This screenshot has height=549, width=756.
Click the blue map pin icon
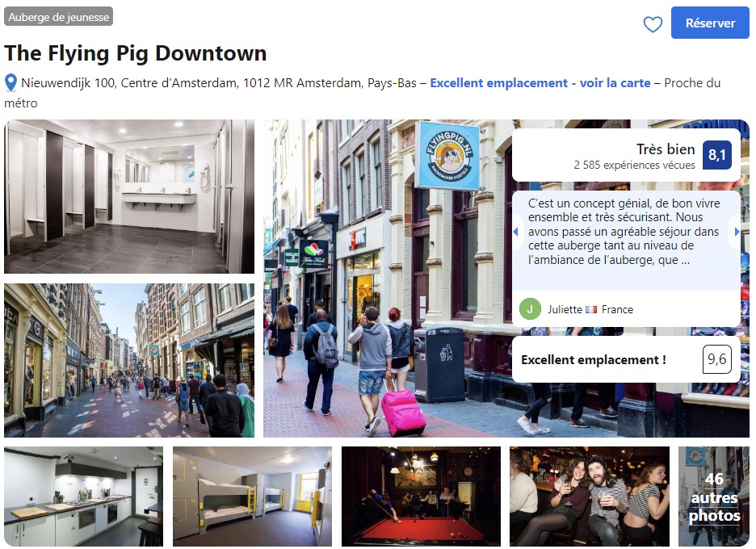(x=10, y=83)
